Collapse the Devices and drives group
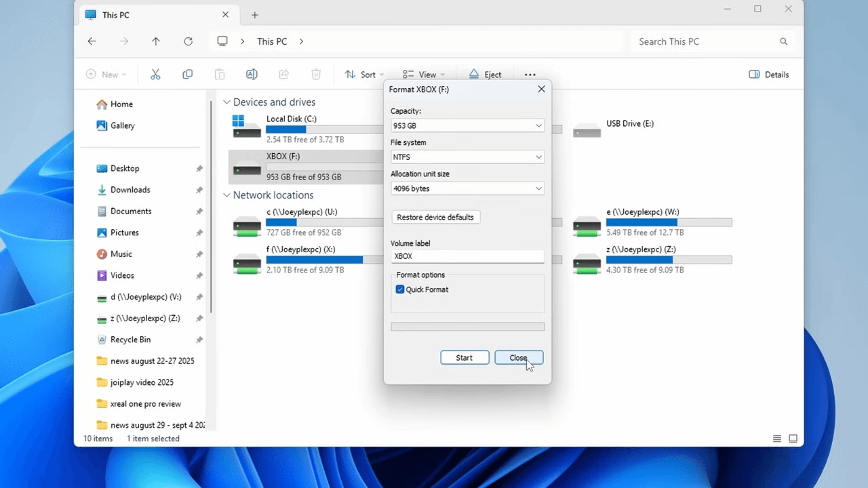The width and height of the screenshot is (868, 488). pos(226,102)
